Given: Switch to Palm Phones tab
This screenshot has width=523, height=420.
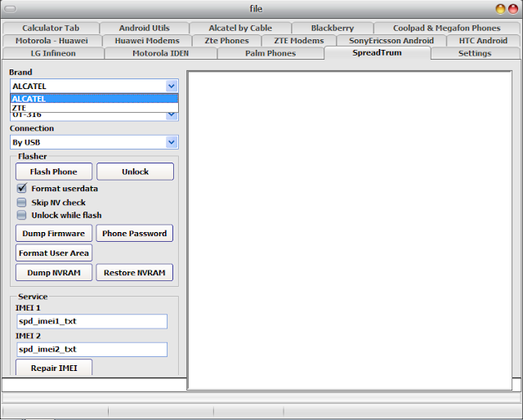Looking at the screenshot, I should (270, 53).
